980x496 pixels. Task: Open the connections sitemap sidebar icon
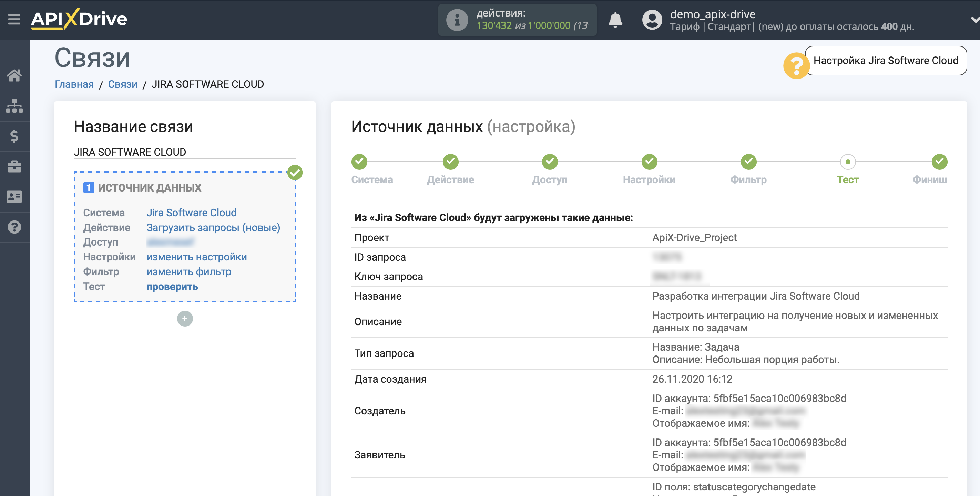(14, 106)
